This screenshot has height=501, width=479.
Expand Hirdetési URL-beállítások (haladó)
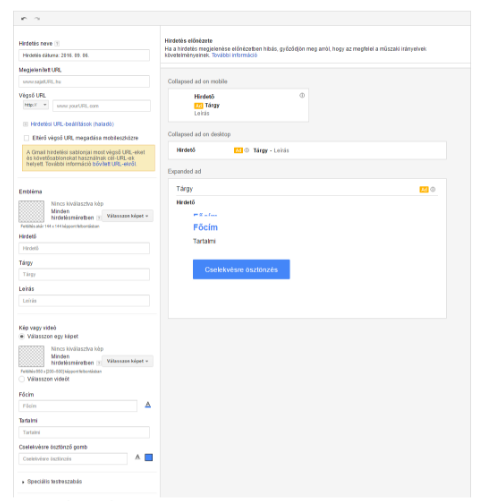tap(72, 124)
